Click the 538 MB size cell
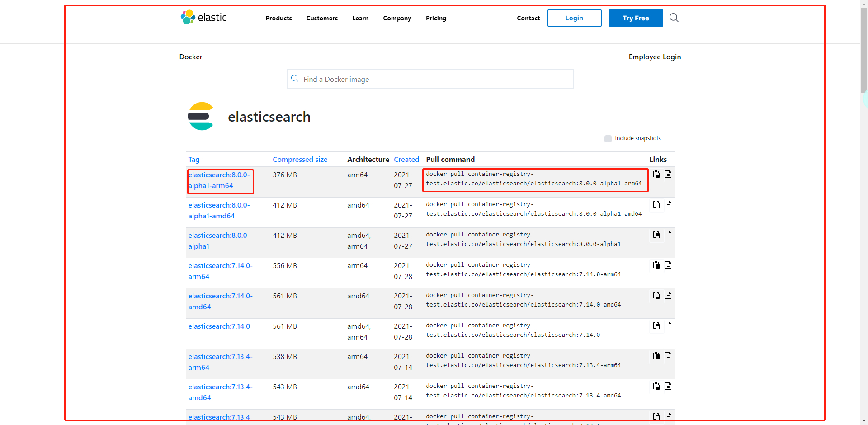This screenshot has width=868, height=425. (x=285, y=357)
